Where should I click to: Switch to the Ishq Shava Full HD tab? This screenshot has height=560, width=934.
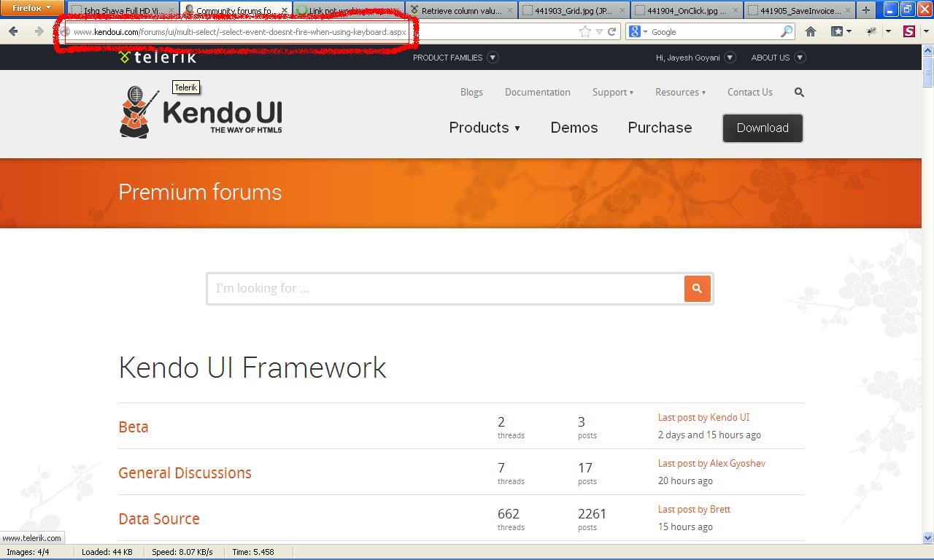coord(123,11)
